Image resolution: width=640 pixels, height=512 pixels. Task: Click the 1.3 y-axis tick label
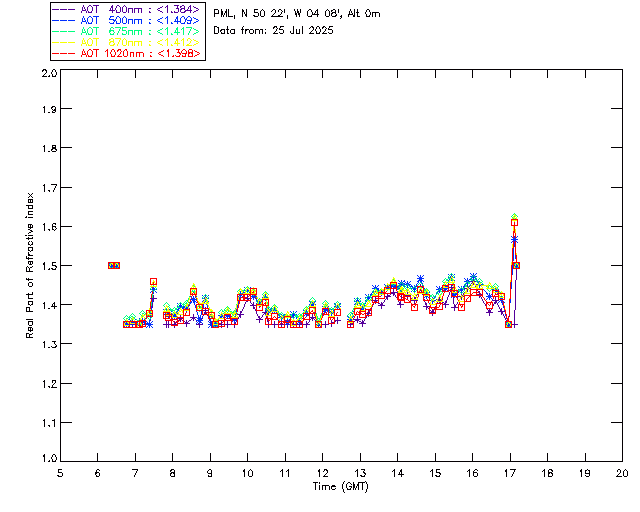[49, 344]
